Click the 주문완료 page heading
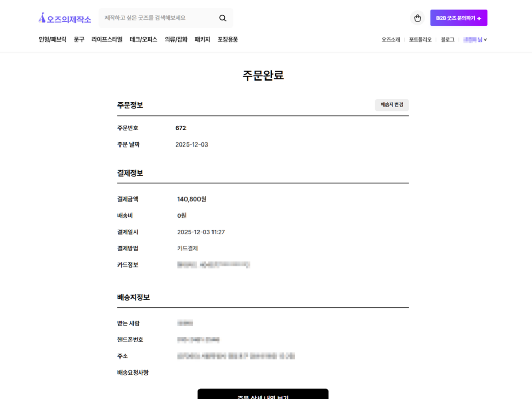 point(263,75)
